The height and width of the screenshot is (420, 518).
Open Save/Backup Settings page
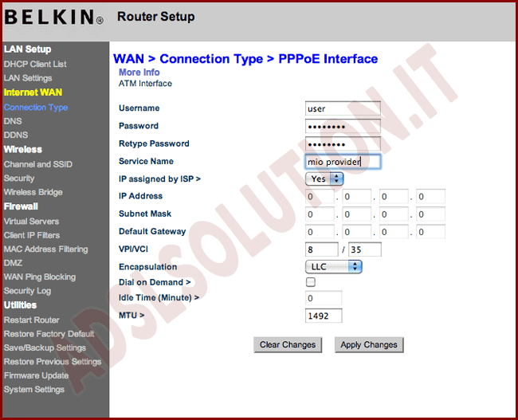[45, 347]
